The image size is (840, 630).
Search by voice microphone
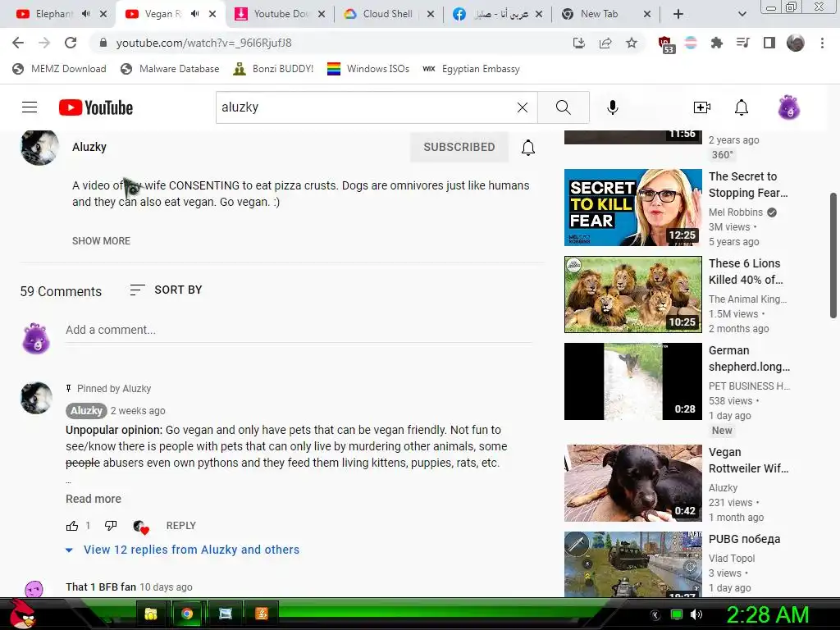coord(612,107)
